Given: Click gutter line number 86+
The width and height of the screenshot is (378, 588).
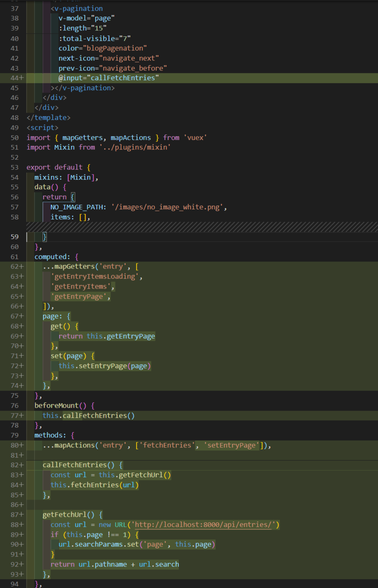Looking at the screenshot, I should pos(17,505).
